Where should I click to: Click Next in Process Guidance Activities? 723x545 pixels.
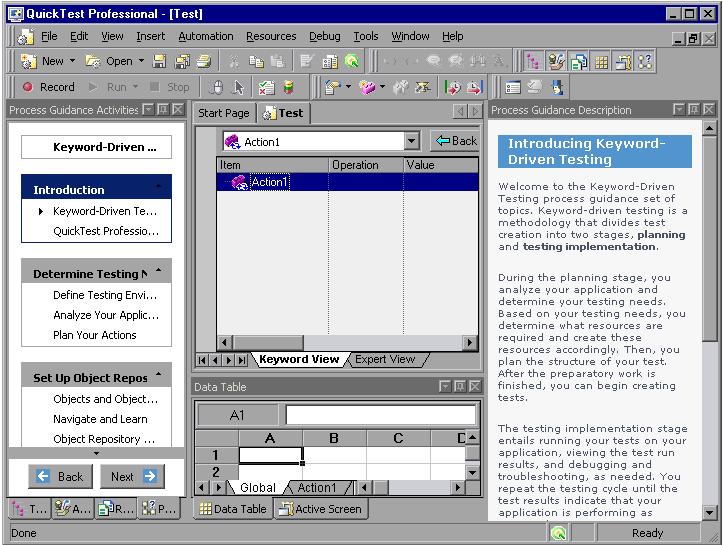133,476
